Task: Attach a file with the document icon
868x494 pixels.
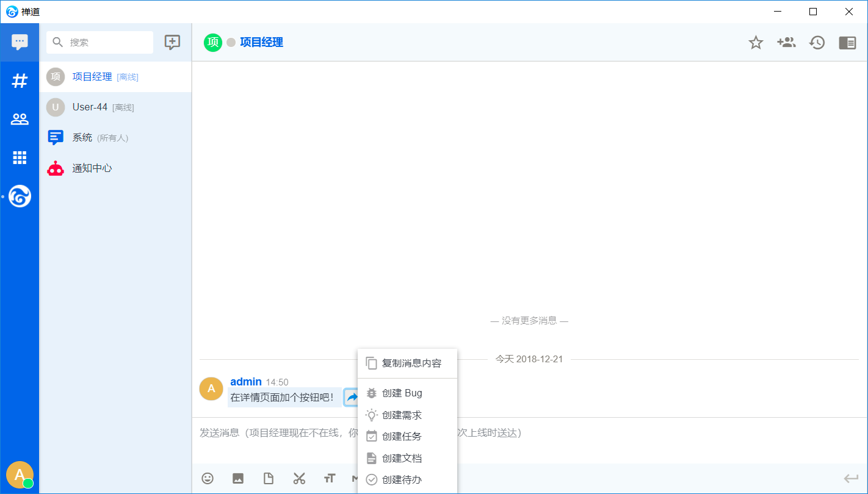Action: coord(269,478)
